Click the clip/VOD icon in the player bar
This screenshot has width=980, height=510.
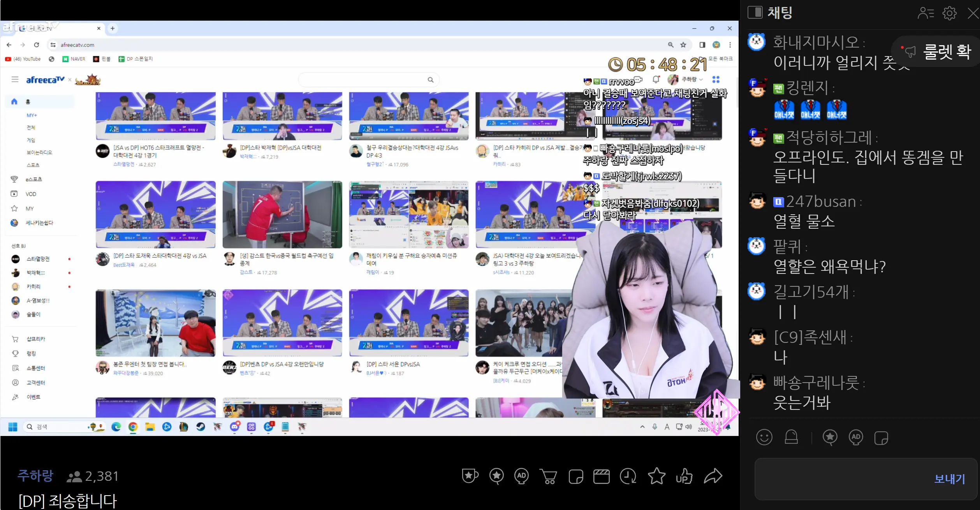602,476
